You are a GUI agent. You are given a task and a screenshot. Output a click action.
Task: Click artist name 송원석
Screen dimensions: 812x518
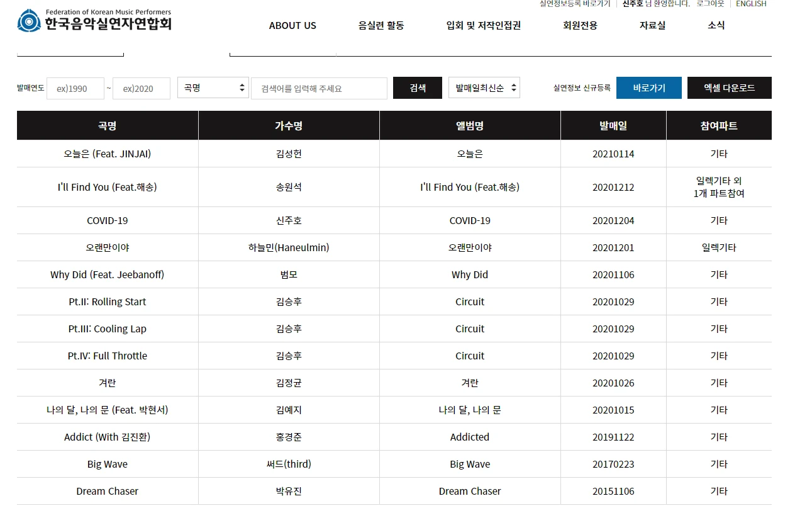[x=289, y=187]
